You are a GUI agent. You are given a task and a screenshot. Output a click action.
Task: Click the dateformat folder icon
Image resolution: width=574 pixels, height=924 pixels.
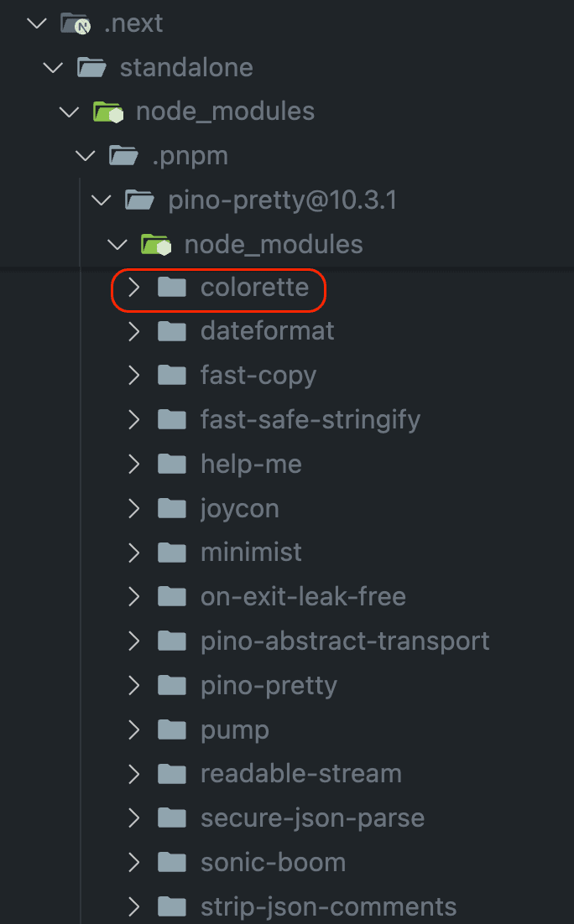[x=172, y=331]
